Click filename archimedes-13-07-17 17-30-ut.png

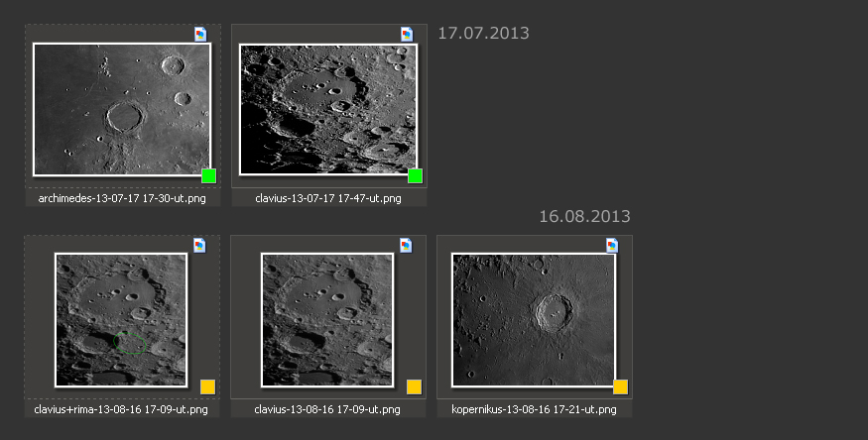click(122, 198)
